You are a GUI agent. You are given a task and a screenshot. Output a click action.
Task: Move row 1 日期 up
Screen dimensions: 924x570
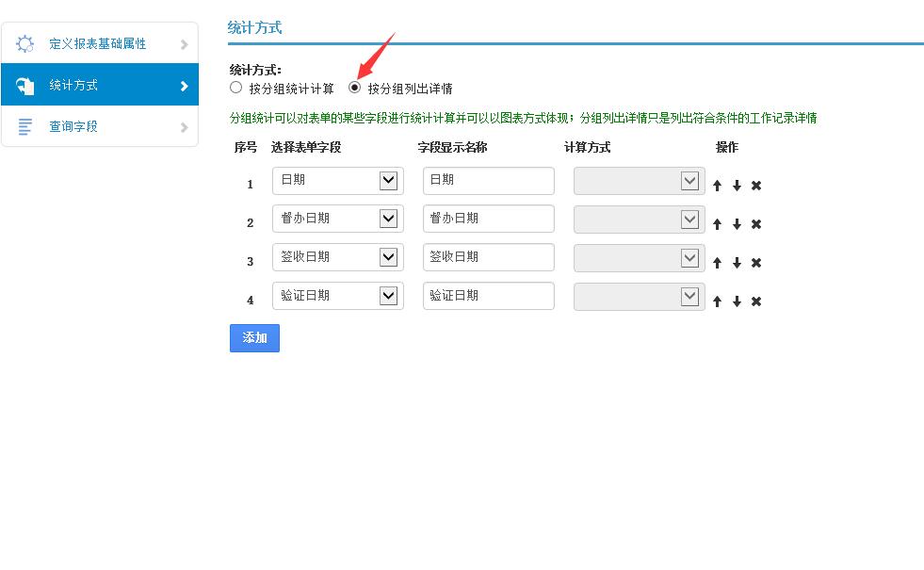717,186
